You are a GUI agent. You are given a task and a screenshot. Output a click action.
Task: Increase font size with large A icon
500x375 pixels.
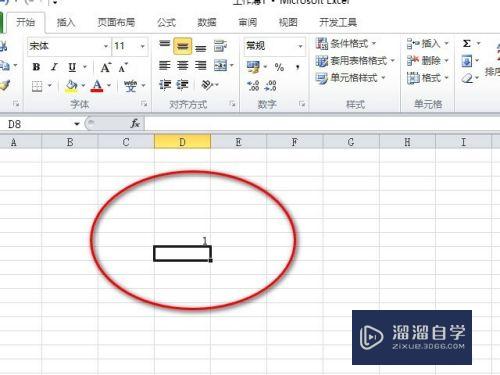105,68
